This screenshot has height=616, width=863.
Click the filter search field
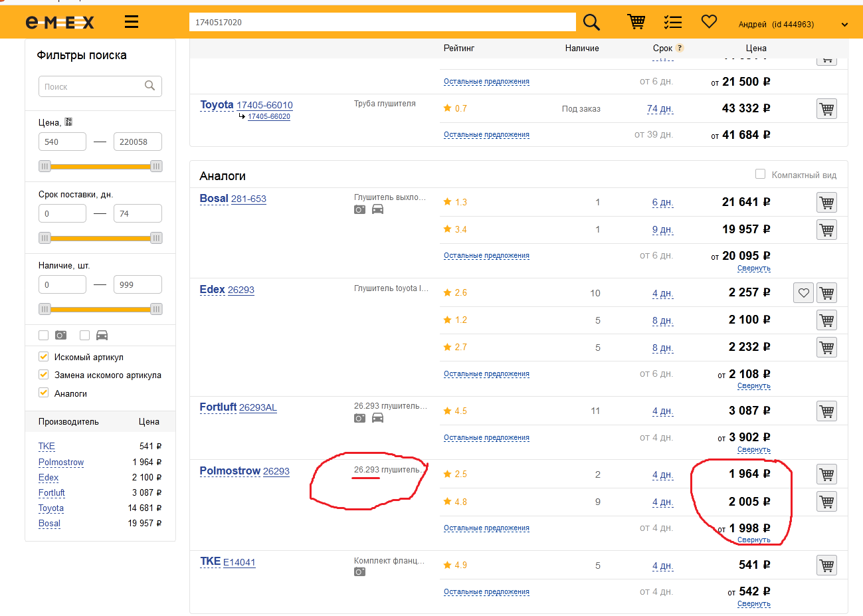tap(100, 86)
